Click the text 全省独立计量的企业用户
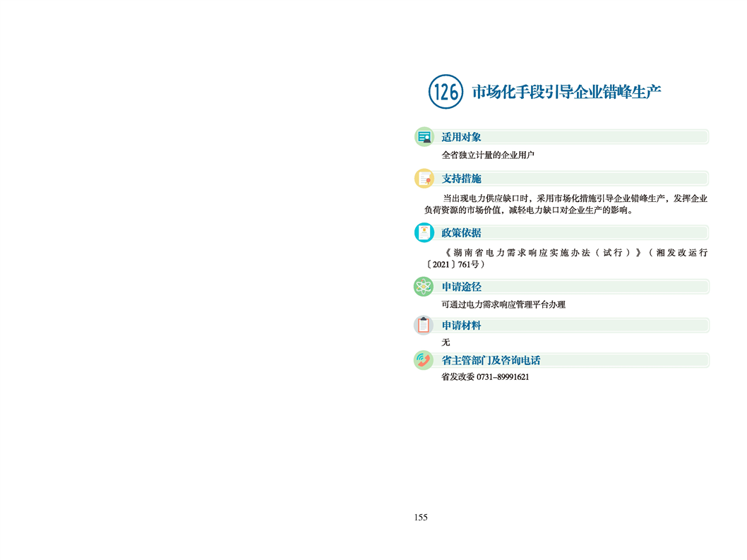747x560 pixels. 488,155
